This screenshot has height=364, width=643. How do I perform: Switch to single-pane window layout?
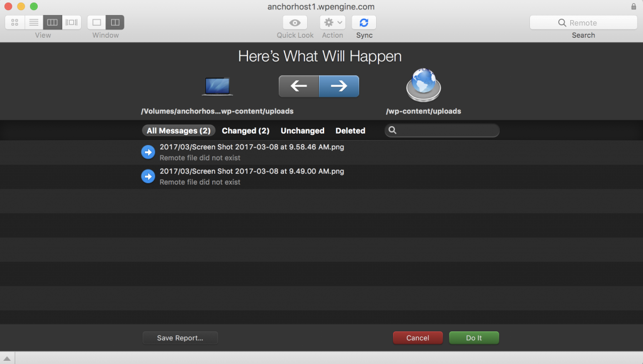[x=97, y=23]
